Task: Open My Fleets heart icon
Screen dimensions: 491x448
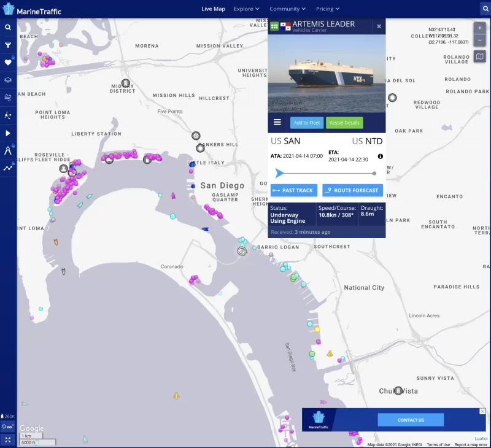Action: pos(8,63)
